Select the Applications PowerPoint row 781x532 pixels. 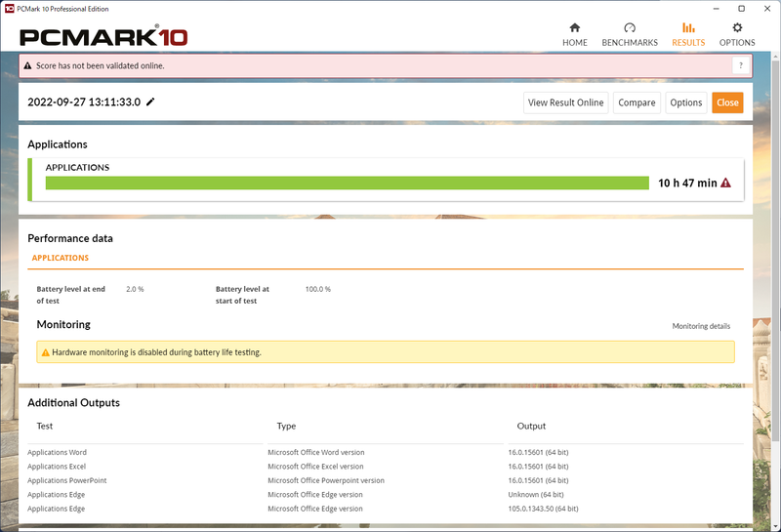pyautogui.click(x=386, y=480)
